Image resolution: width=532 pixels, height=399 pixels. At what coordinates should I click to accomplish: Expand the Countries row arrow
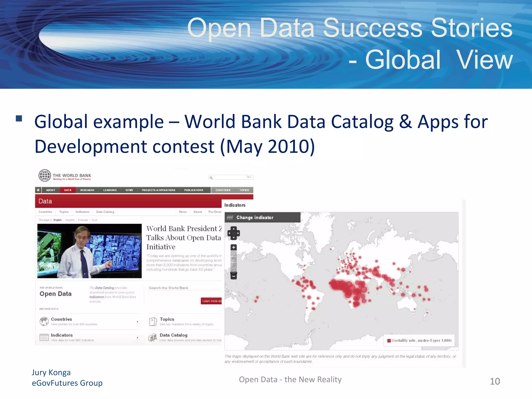pos(137,322)
